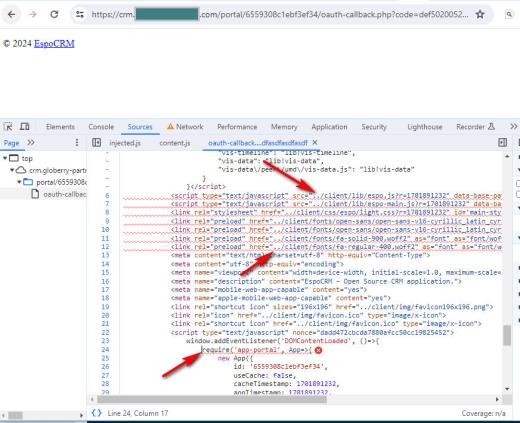Toggle the navigator sidebar icon
This screenshot has width=520, height=423.
pos(97,143)
